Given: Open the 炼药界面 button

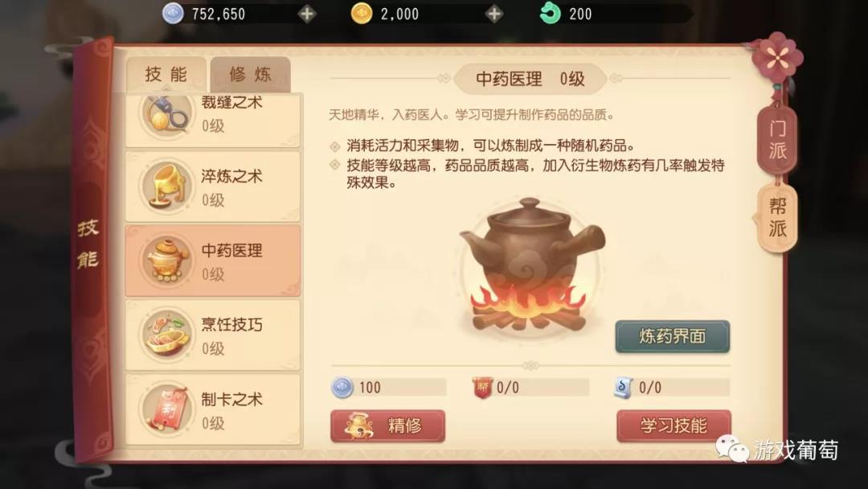Looking at the screenshot, I should tap(672, 336).
